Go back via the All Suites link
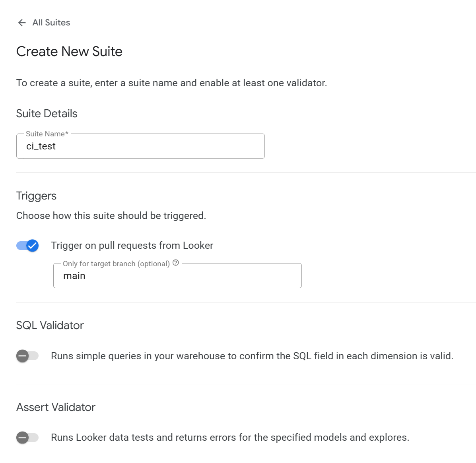The image size is (476, 463). point(51,23)
